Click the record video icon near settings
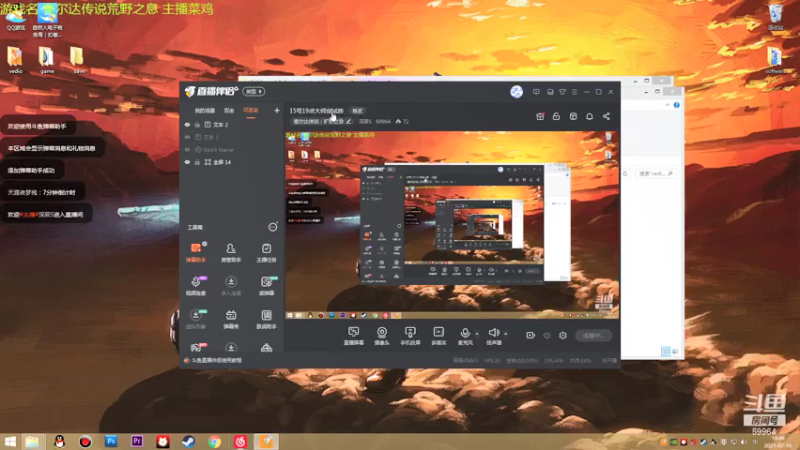 tap(531, 335)
